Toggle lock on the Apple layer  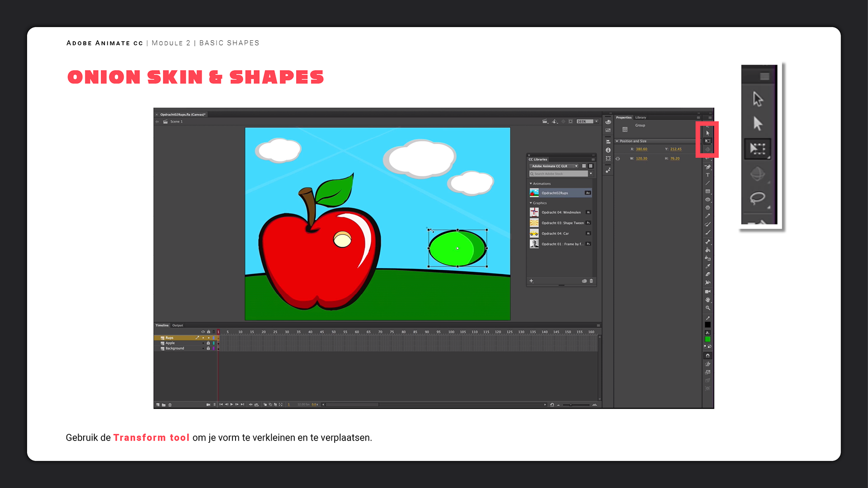click(208, 343)
